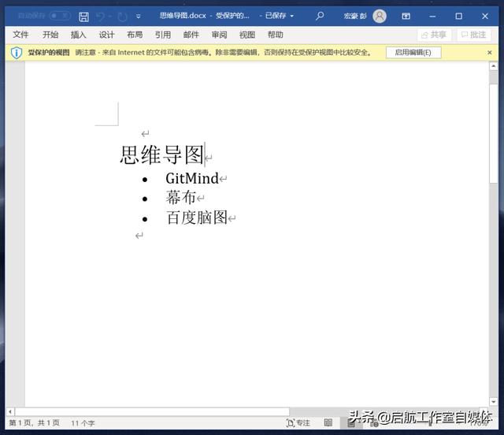Click the horizontal scrollbar thumb
This screenshot has height=435, width=504.
click(x=152, y=411)
